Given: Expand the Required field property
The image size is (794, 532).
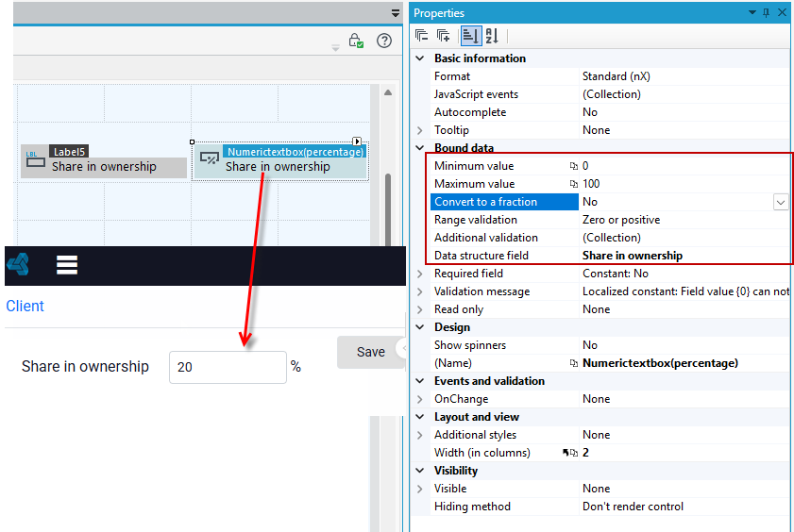Looking at the screenshot, I should (420, 274).
